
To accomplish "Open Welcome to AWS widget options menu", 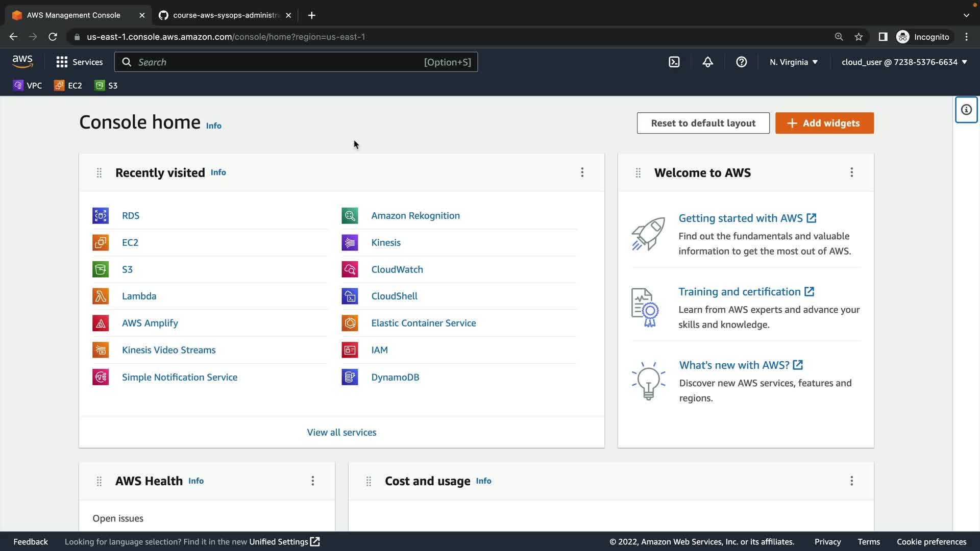I will click(851, 172).
